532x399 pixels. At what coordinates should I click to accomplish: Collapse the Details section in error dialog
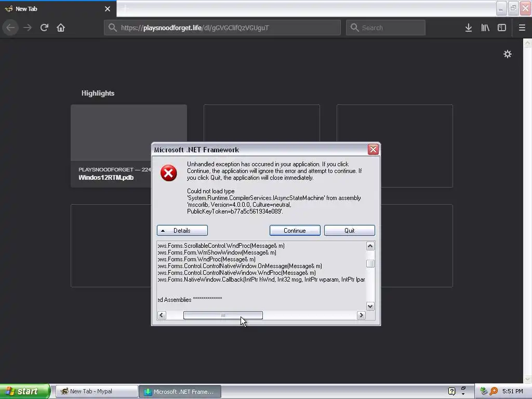click(x=182, y=230)
